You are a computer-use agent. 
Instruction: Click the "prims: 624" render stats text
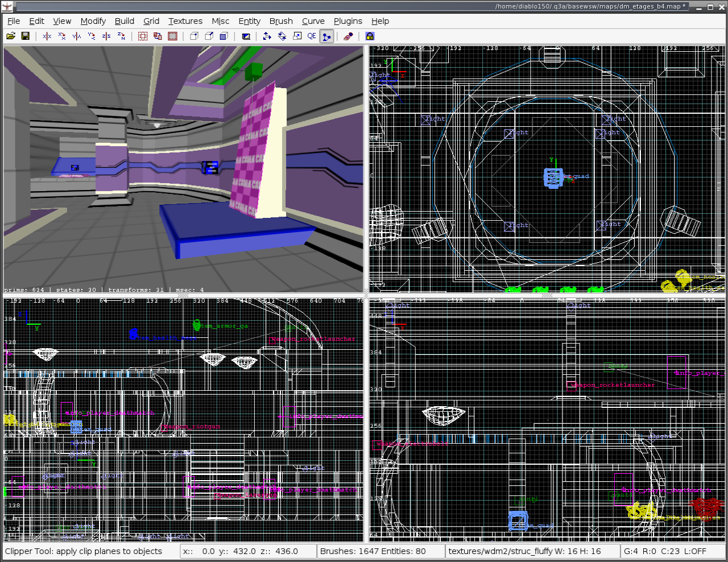(x=24, y=290)
